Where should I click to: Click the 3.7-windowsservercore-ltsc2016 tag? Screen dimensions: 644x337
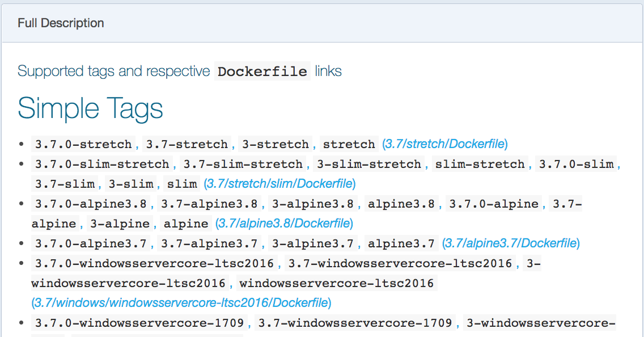pyautogui.click(x=400, y=263)
